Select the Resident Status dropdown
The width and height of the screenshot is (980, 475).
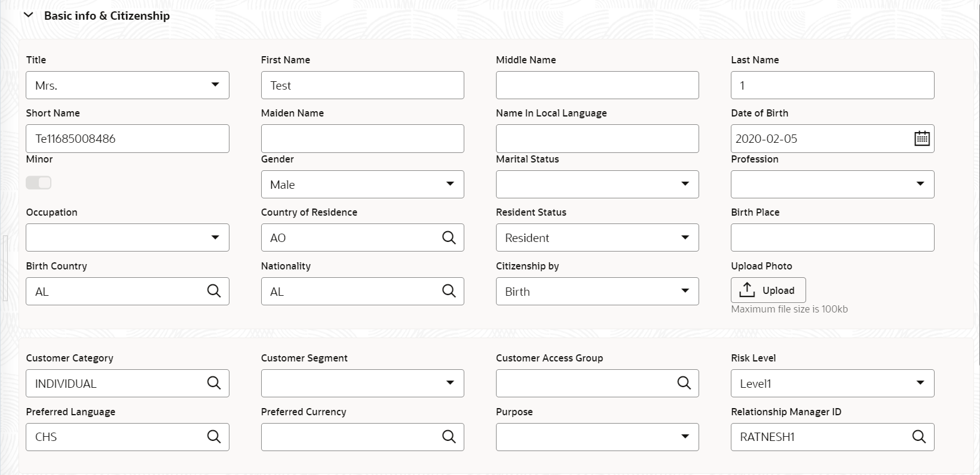coord(597,238)
